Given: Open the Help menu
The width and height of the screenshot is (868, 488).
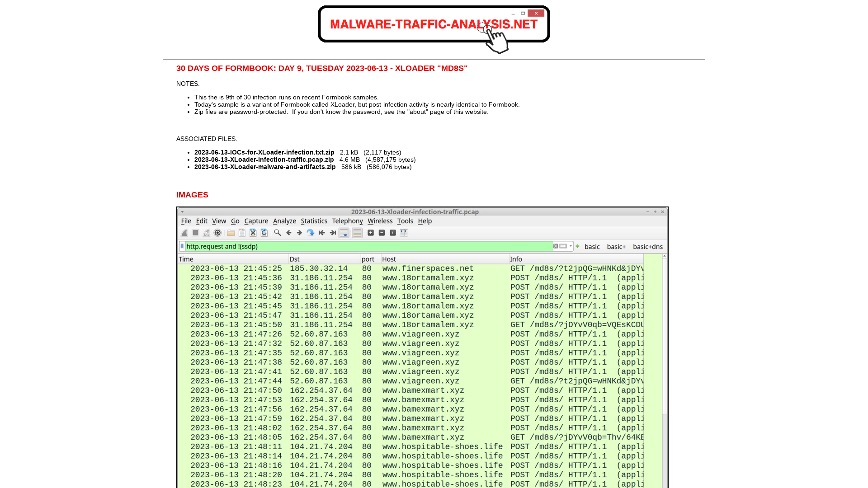Looking at the screenshot, I should point(425,221).
